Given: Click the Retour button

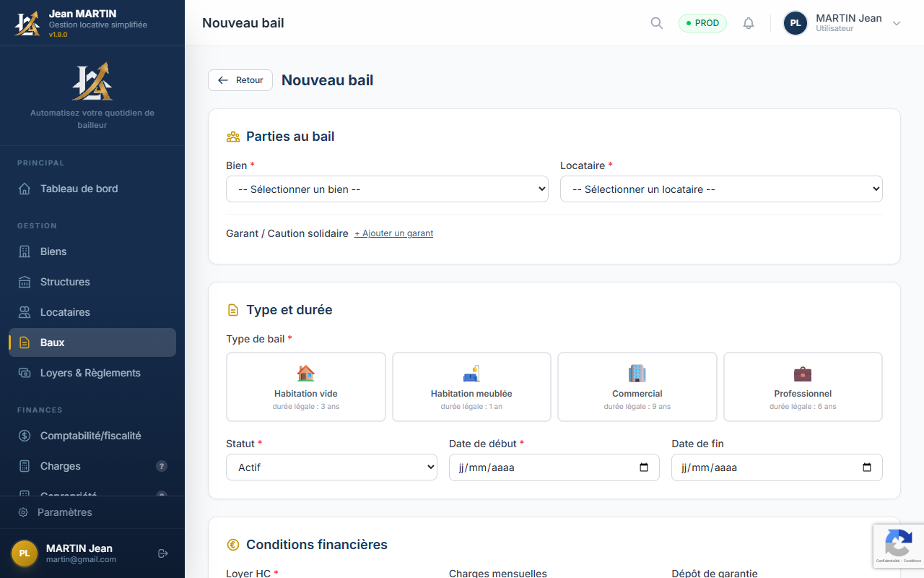Looking at the screenshot, I should [240, 80].
